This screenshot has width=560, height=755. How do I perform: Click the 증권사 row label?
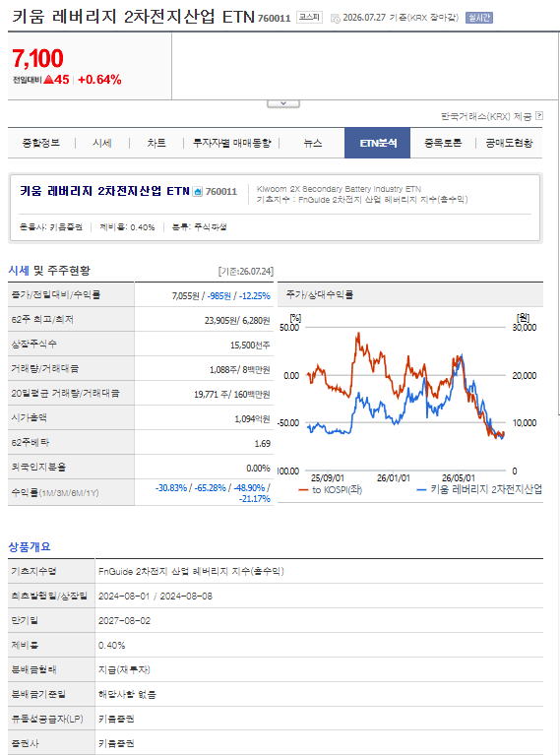[25, 743]
